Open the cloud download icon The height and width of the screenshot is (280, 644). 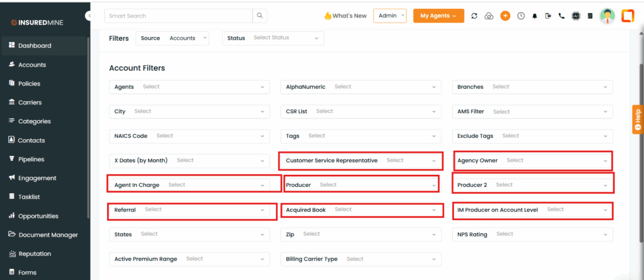[489, 16]
